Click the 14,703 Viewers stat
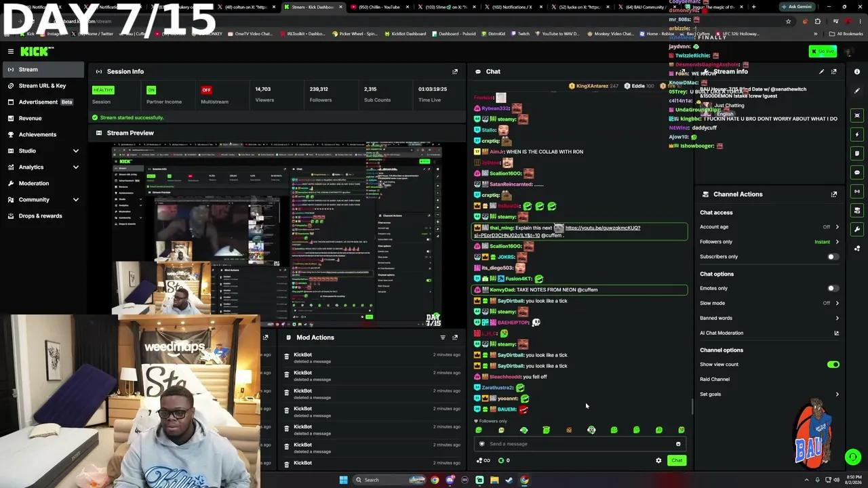The width and height of the screenshot is (868, 488). 264,95
